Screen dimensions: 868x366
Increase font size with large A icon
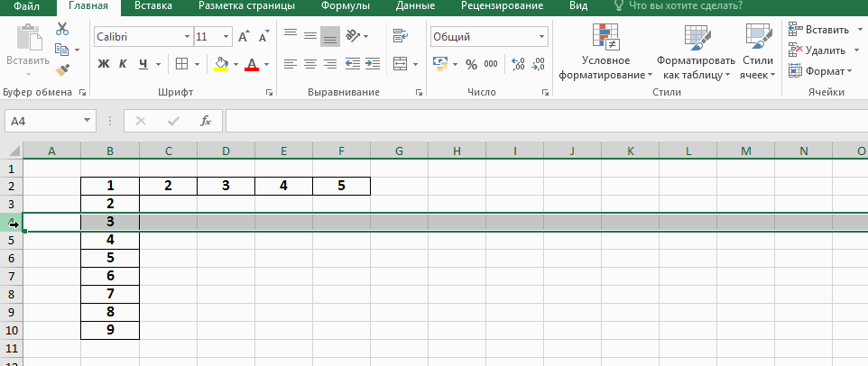point(244,37)
